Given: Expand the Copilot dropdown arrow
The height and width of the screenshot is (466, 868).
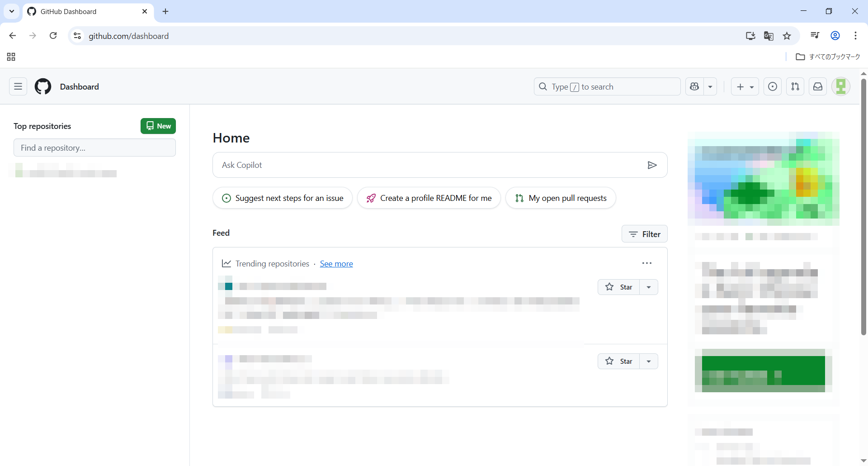Looking at the screenshot, I should click(710, 86).
